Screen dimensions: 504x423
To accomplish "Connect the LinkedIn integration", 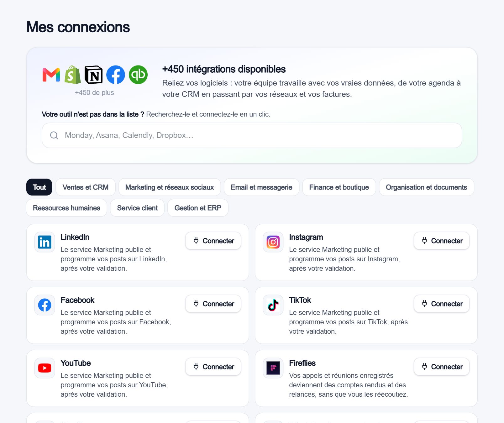I will pyautogui.click(x=213, y=241).
